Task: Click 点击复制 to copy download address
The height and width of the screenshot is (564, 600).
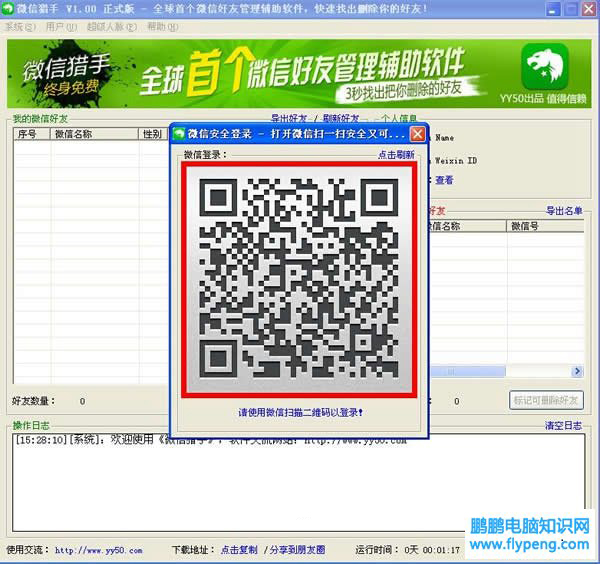Action: click(239, 550)
